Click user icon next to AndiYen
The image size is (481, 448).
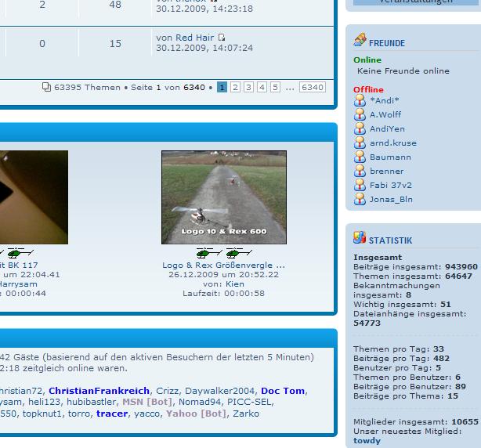pyautogui.click(x=360, y=128)
